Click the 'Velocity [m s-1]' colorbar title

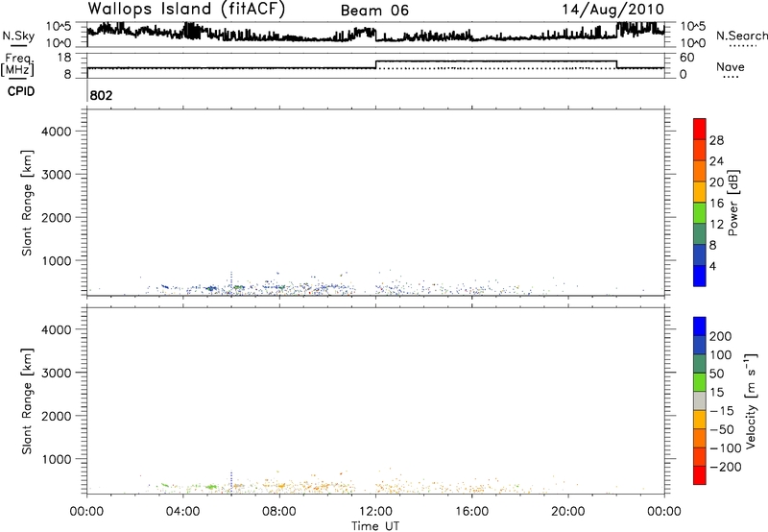click(x=751, y=400)
